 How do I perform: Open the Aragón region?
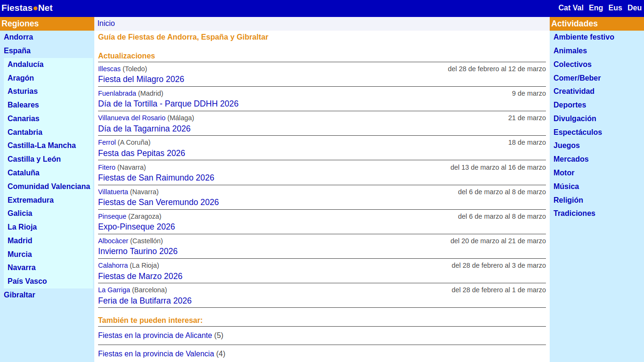pos(21,78)
